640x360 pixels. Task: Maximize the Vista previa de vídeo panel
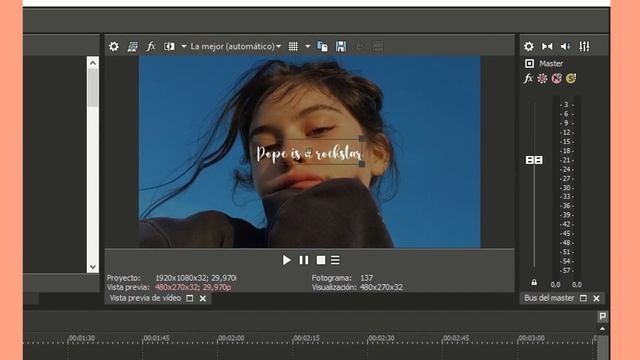189,298
